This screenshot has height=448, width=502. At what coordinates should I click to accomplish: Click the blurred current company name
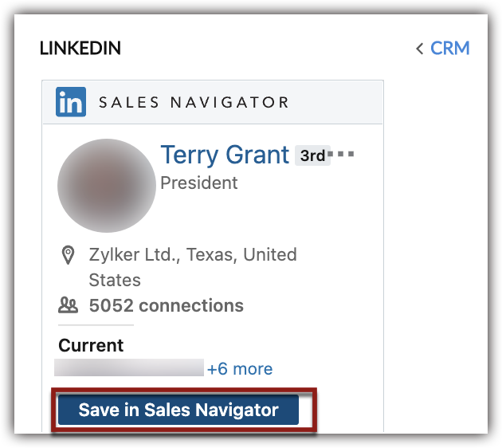tap(129, 367)
